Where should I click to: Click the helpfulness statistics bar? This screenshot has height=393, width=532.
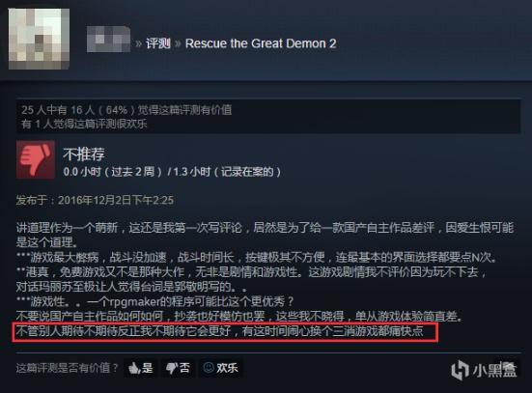coord(268,117)
